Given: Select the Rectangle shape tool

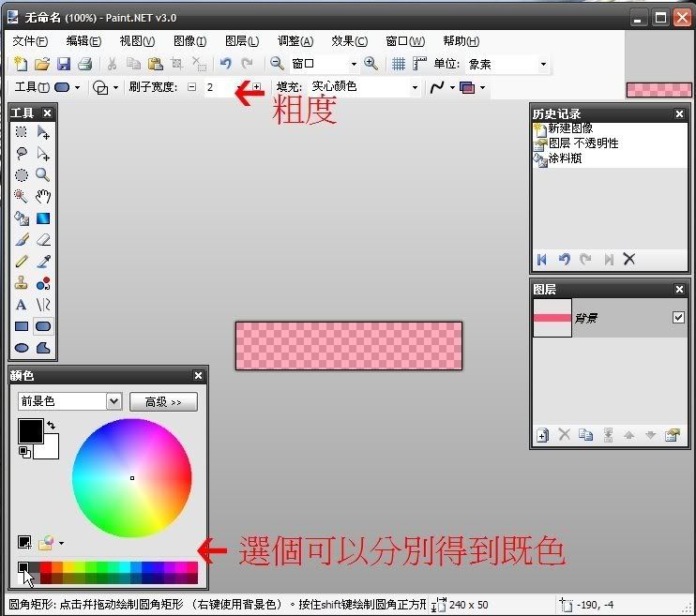Looking at the screenshot, I should tap(22, 326).
